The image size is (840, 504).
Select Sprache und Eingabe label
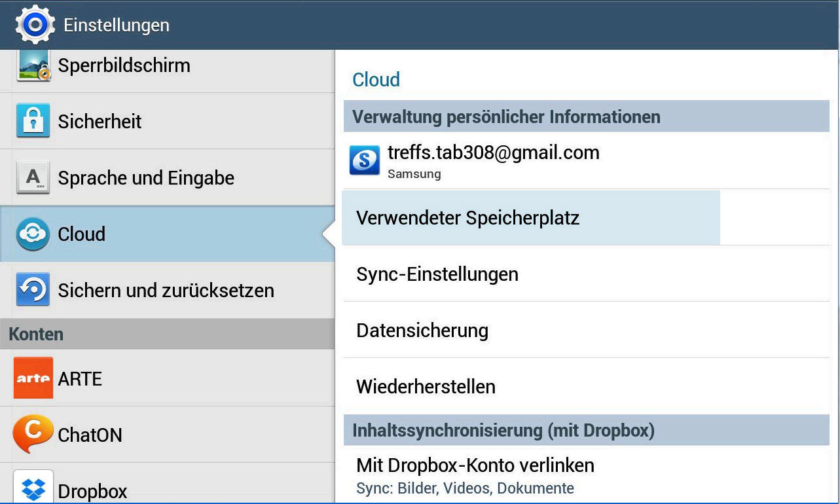(146, 178)
